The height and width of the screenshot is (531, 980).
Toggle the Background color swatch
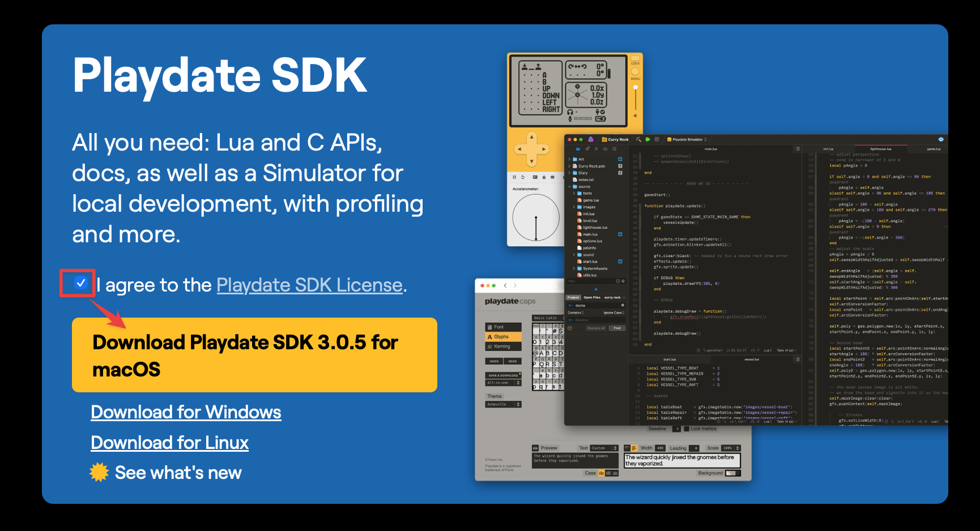733,473
